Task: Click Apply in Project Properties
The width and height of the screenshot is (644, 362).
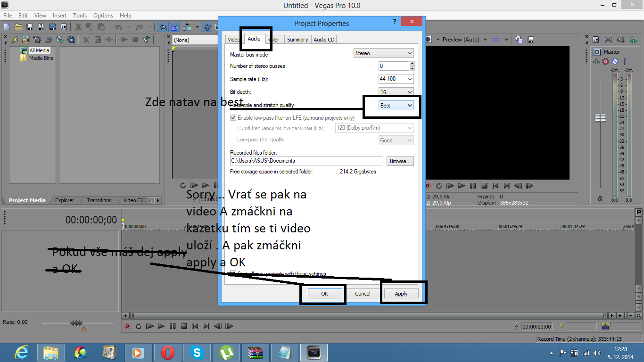Action: point(401,293)
